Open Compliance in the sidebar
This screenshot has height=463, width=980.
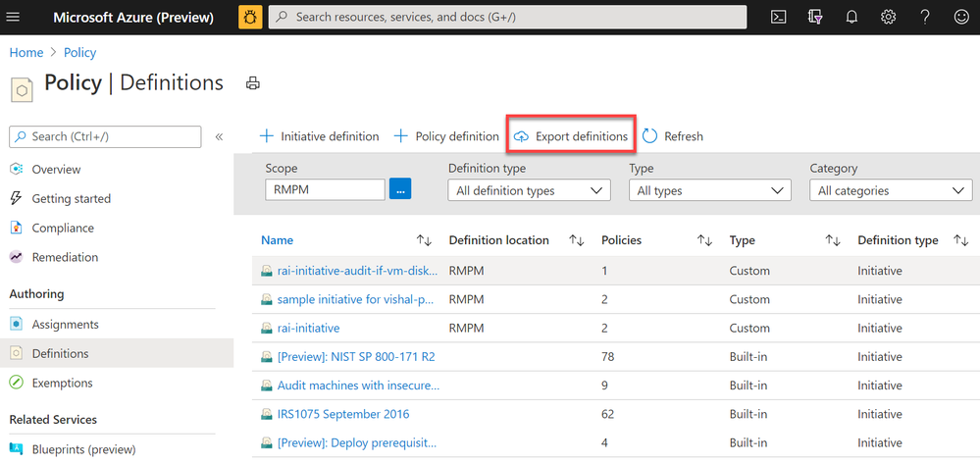63,228
